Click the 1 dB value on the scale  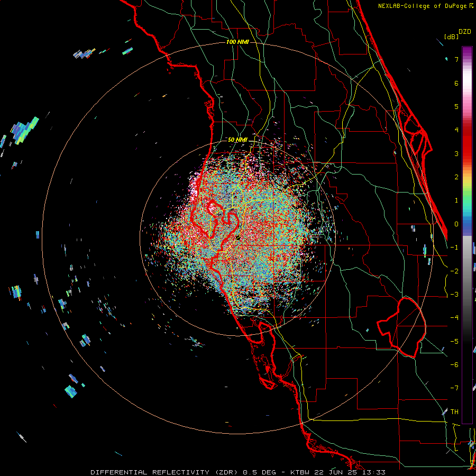(x=456, y=200)
